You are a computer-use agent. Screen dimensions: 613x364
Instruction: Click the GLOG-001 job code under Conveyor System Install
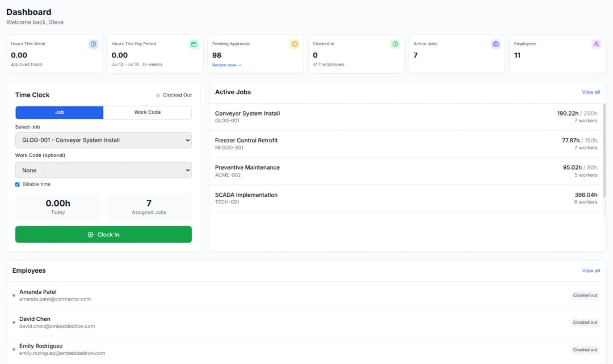pos(227,121)
